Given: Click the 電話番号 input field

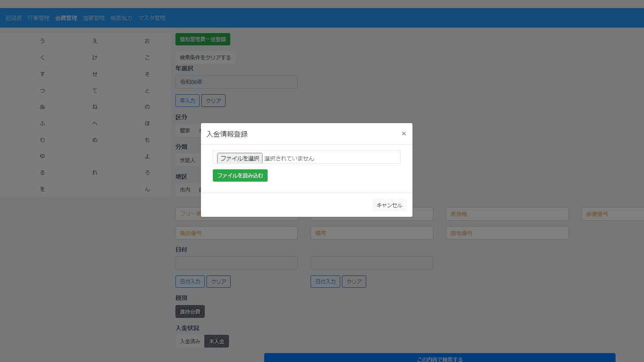Looking at the screenshot, I should click(236, 233).
